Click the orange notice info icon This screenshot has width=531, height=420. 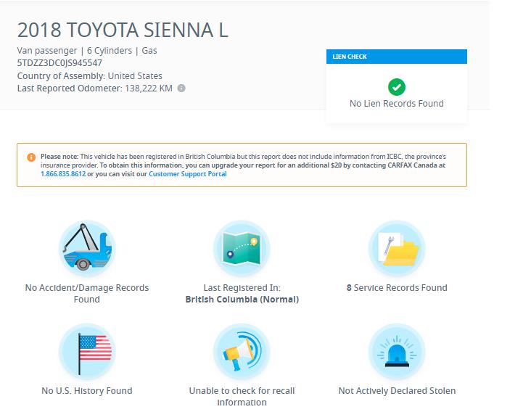[x=31, y=157]
